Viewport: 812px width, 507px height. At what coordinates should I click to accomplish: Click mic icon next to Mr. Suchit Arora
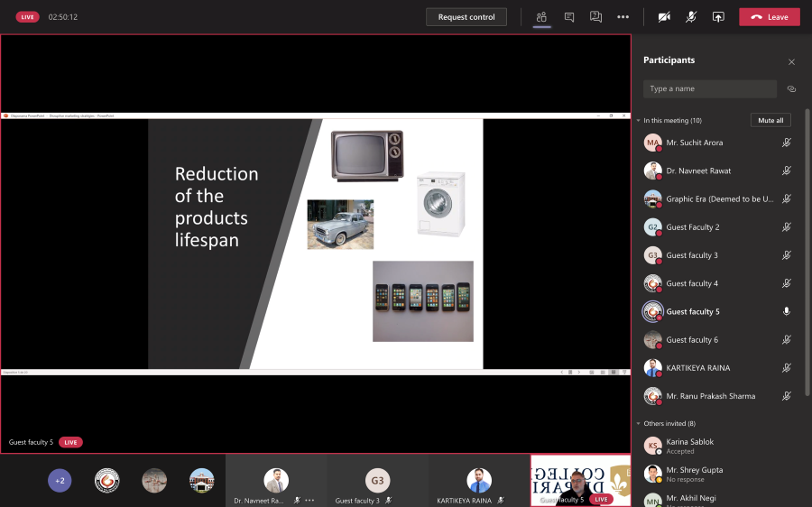787,143
